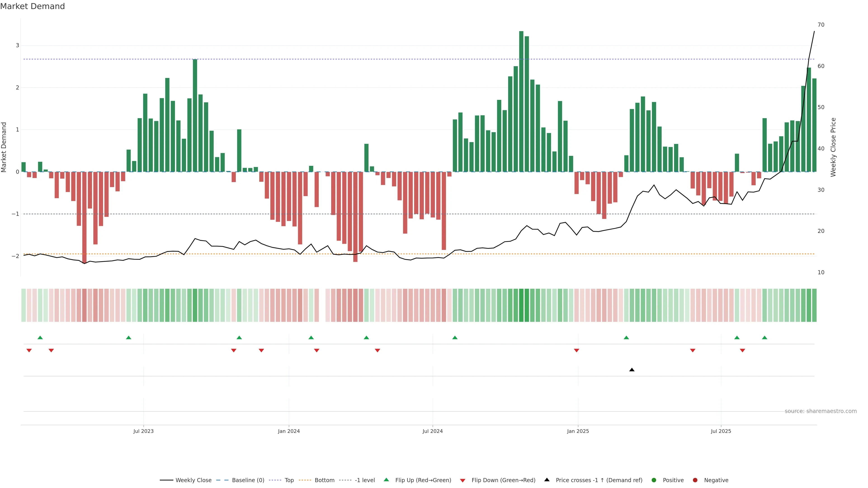This screenshot has height=488, width=868.
Task: Click the Jan 2025 x-axis label
Action: [x=578, y=431]
